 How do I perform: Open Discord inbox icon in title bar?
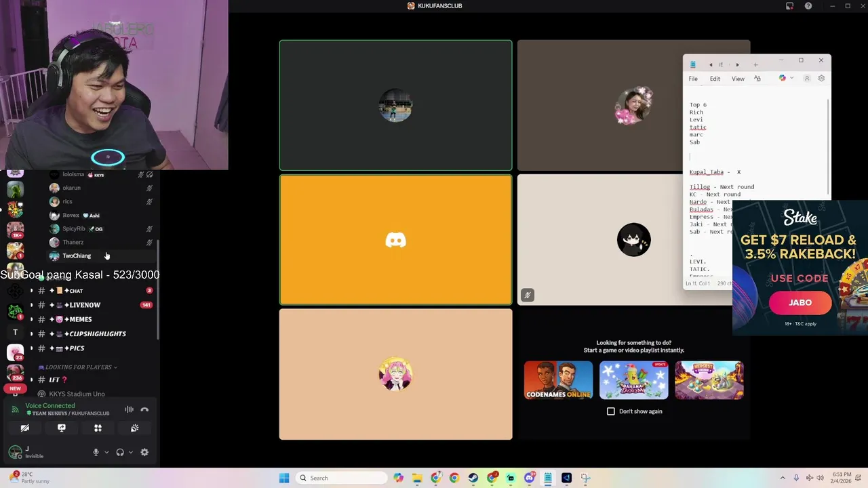click(789, 6)
